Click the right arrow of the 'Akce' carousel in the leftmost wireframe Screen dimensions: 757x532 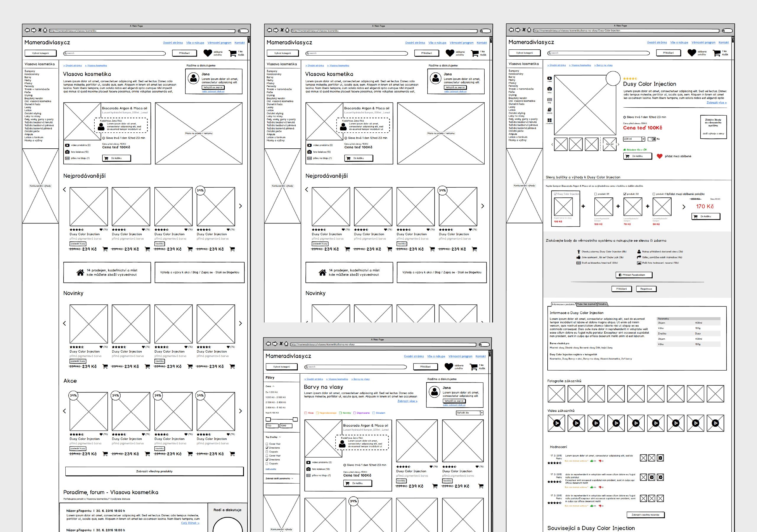tap(240, 411)
